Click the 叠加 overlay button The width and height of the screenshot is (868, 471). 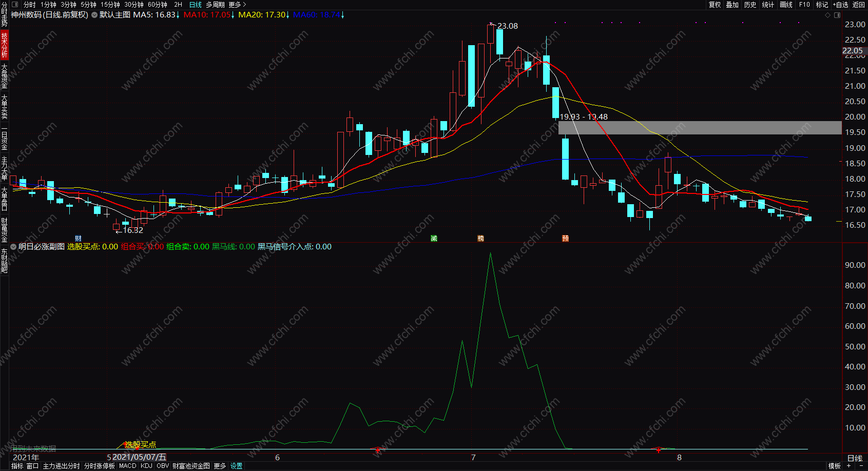point(732,5)
